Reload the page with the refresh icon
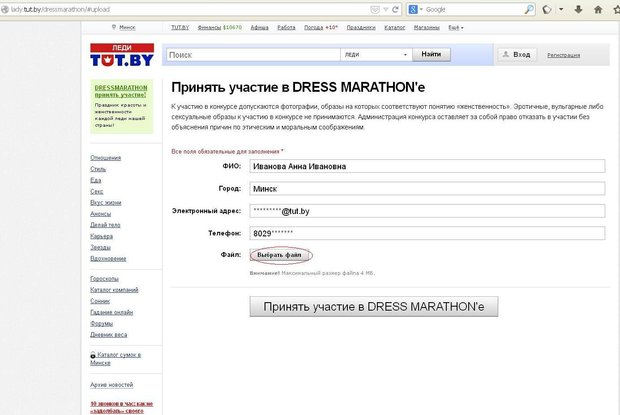The height and width of the screenshot is (415, 620). click(x=395, y=9)
